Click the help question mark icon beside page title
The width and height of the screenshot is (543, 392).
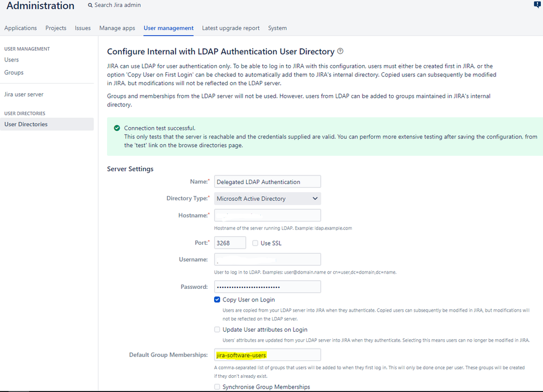340,51
